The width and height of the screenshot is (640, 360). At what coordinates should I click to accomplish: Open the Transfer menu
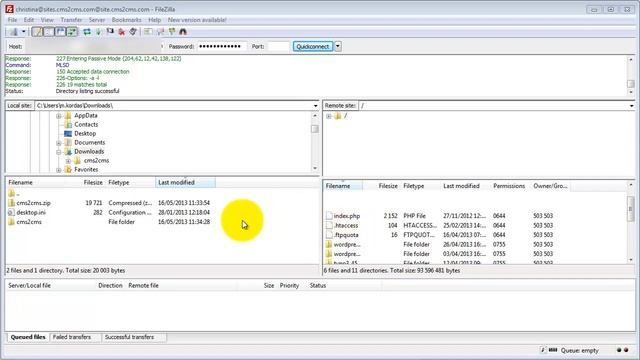point(71,20)
